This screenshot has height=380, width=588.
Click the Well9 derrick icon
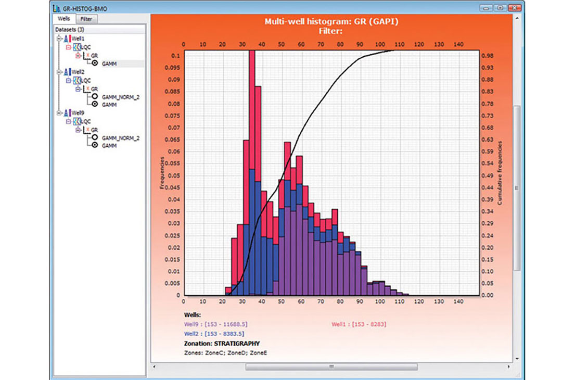coord(67,113)
